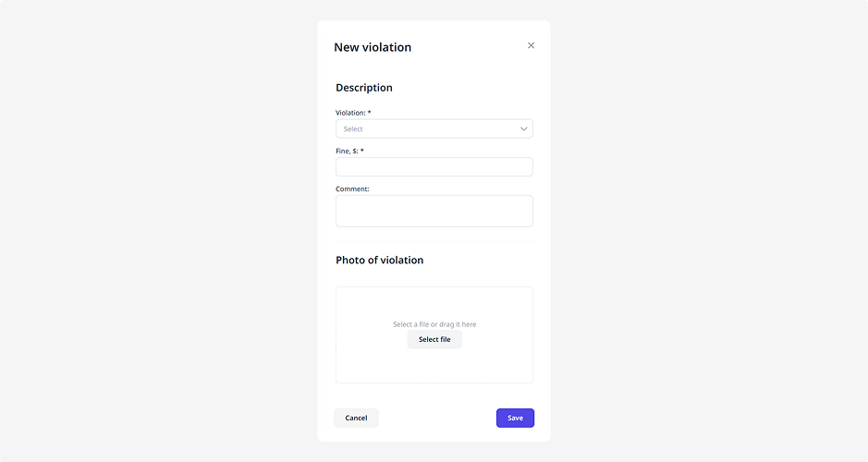Click the 'Comment:' field label
868x462 pixels.
(352, 188)
